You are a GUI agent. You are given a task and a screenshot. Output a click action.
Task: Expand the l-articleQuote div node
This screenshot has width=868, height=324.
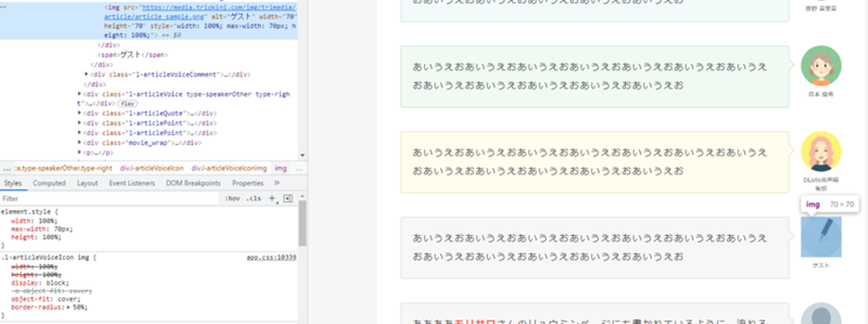(80, 113)
